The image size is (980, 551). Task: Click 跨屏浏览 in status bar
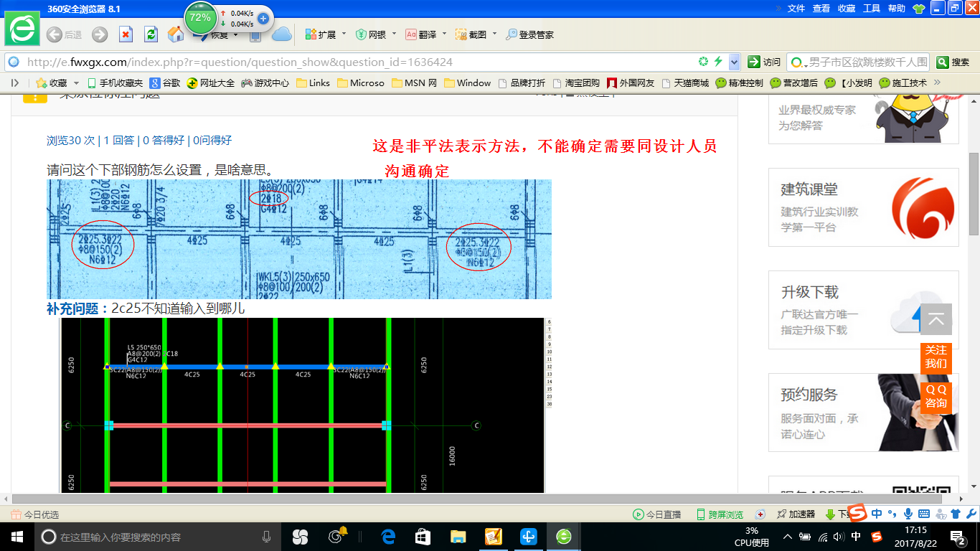click(720, 514)
